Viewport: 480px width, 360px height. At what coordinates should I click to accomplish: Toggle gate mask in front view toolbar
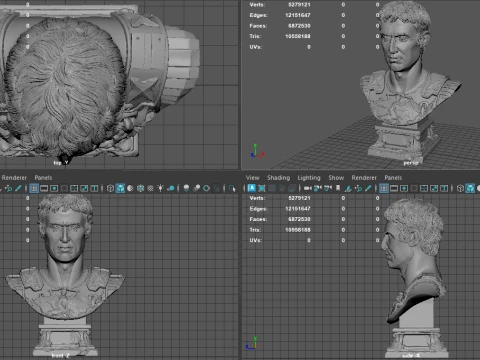(x=64, y=189)
